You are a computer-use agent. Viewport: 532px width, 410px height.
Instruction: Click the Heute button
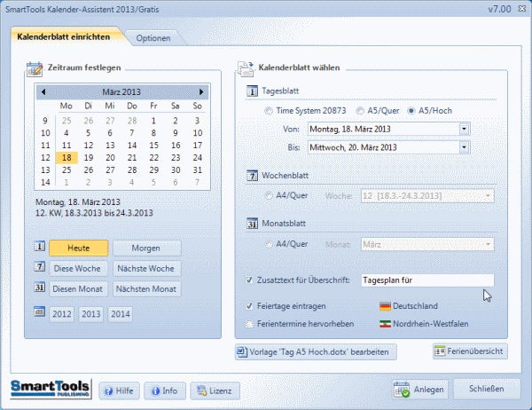click(79, 248)
